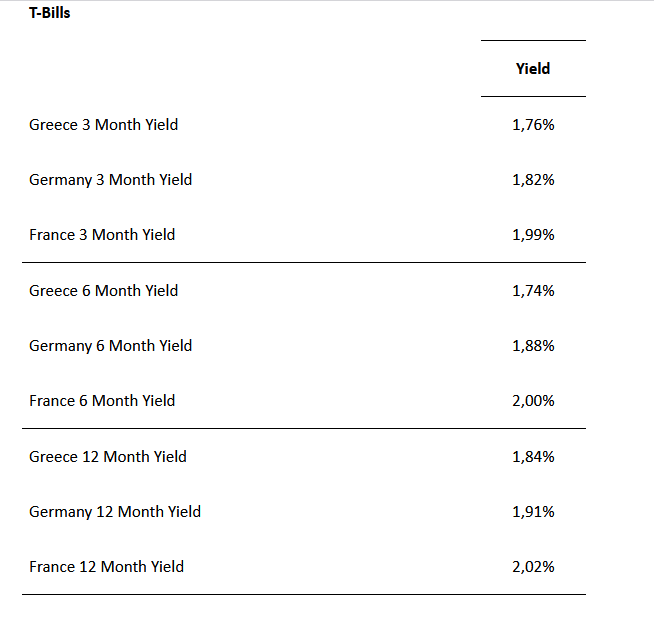The height and width of the screenshot is (624, 654).
Task: Click the Greece 3 Month Yield label
Action: pos(104,125)
